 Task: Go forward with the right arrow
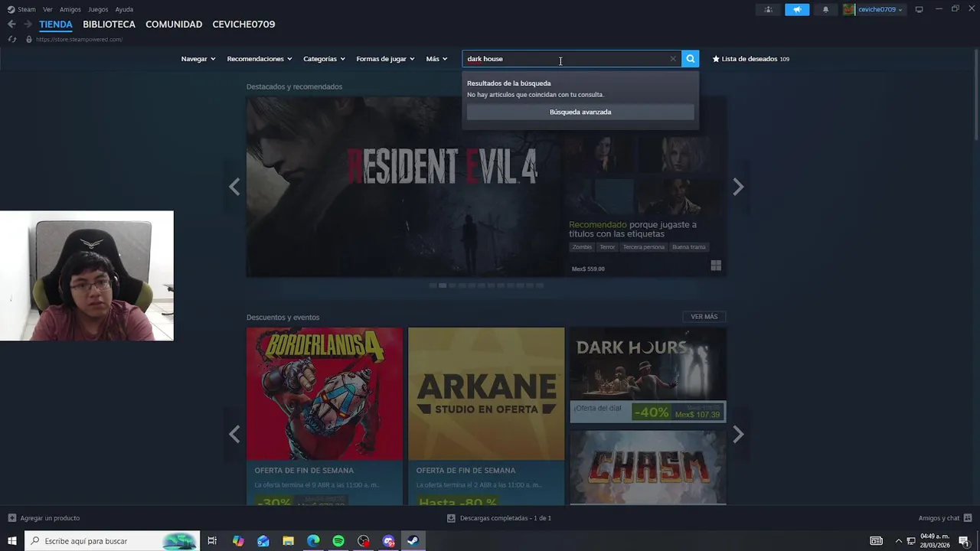click(x=28, y=24)
